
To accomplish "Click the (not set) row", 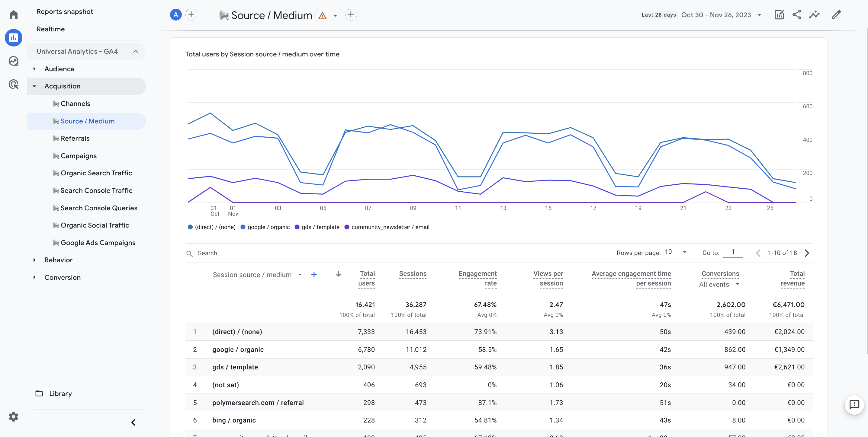I will click(499, 385).
